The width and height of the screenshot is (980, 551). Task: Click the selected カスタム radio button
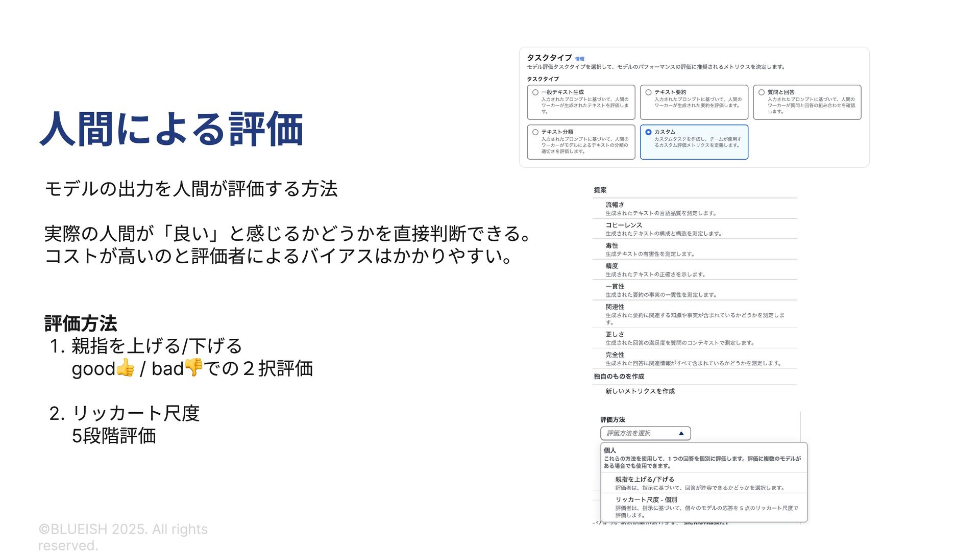point(648,132)
